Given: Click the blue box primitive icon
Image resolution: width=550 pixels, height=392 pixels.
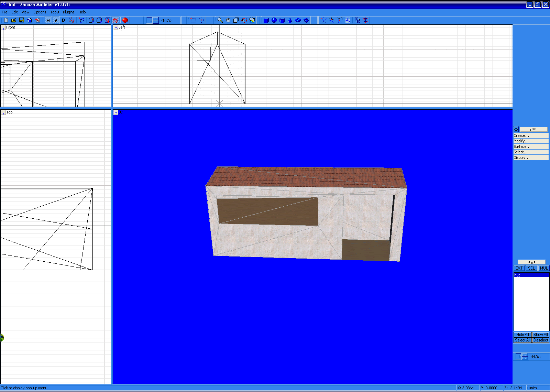Looking at the screenshot, I should click(x=266, y=20).
